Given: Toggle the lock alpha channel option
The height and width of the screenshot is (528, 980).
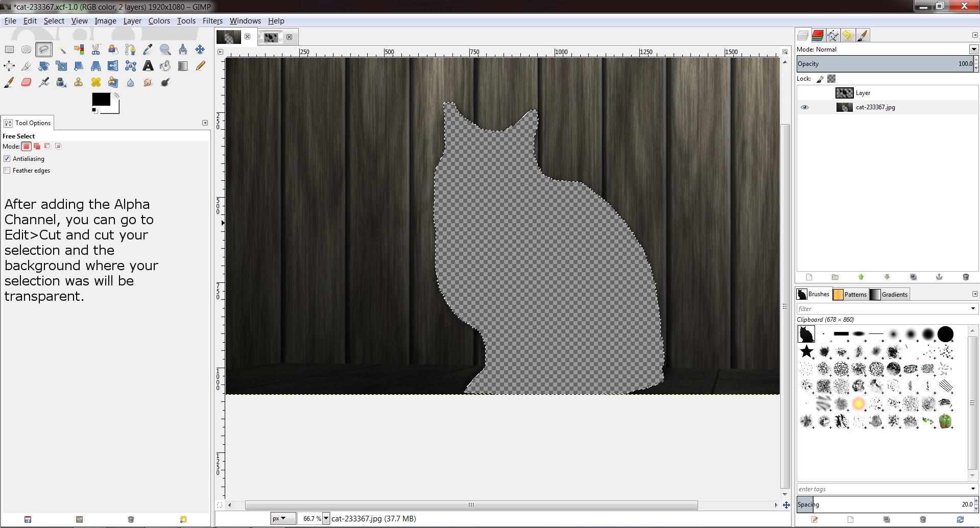Looking at the screenshot, I should click(x=831, y=79).
